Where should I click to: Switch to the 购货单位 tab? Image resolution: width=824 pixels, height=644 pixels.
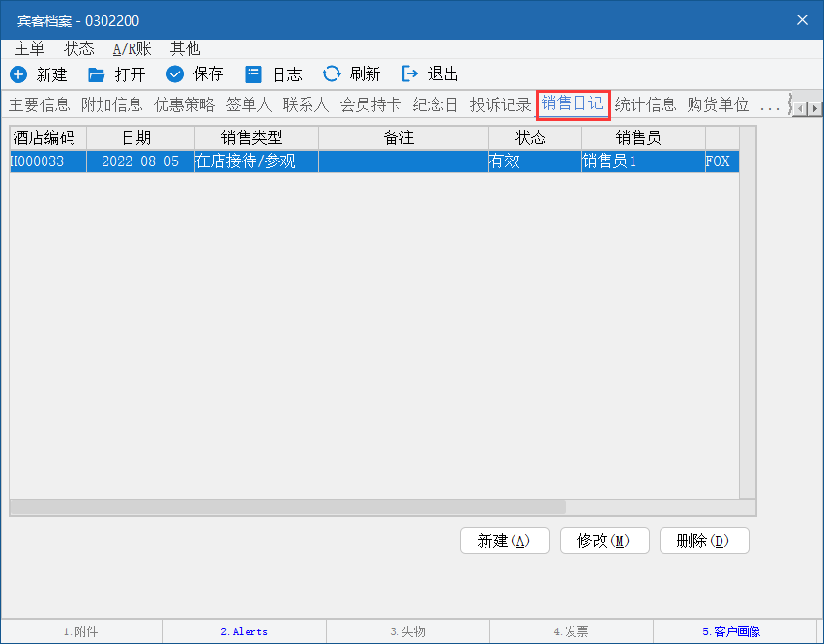point(718,104)
